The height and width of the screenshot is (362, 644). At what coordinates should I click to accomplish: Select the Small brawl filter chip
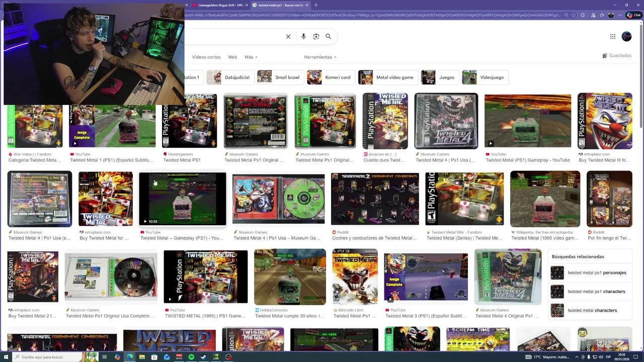(x=281, y=77)
